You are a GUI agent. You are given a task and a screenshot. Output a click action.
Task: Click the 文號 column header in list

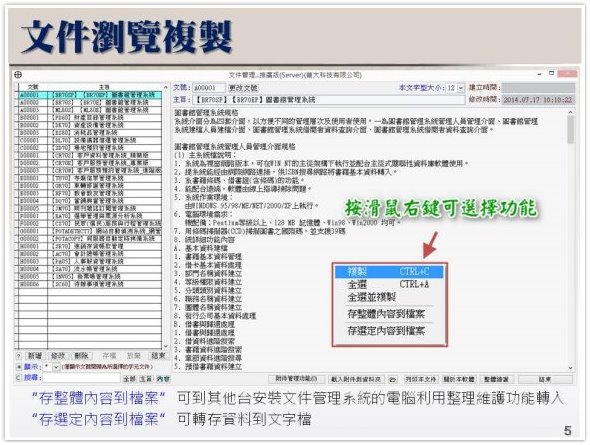pos(33,87)
